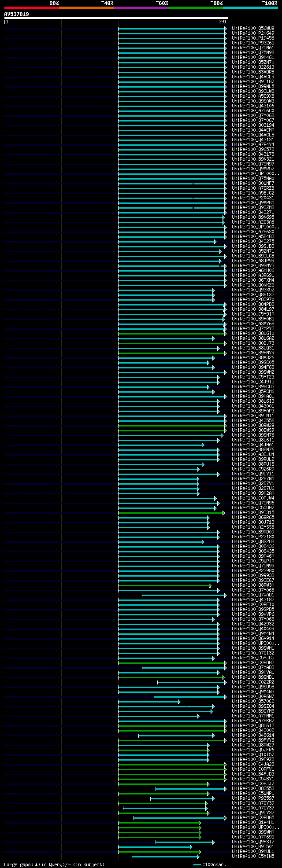Click the white query sequence ruler bar
The height and width of the screenshot is (868, 282).
(116, 18)
